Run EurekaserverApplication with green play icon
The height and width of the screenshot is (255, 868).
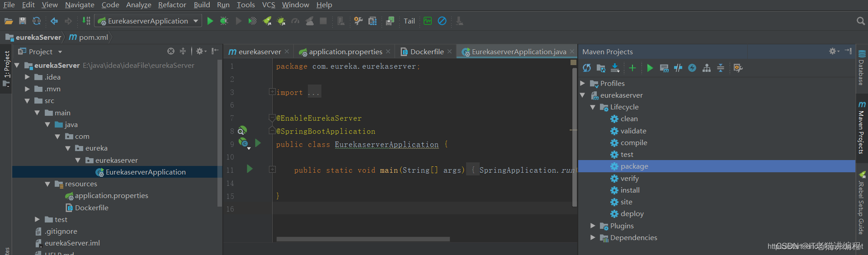point(210,21)
